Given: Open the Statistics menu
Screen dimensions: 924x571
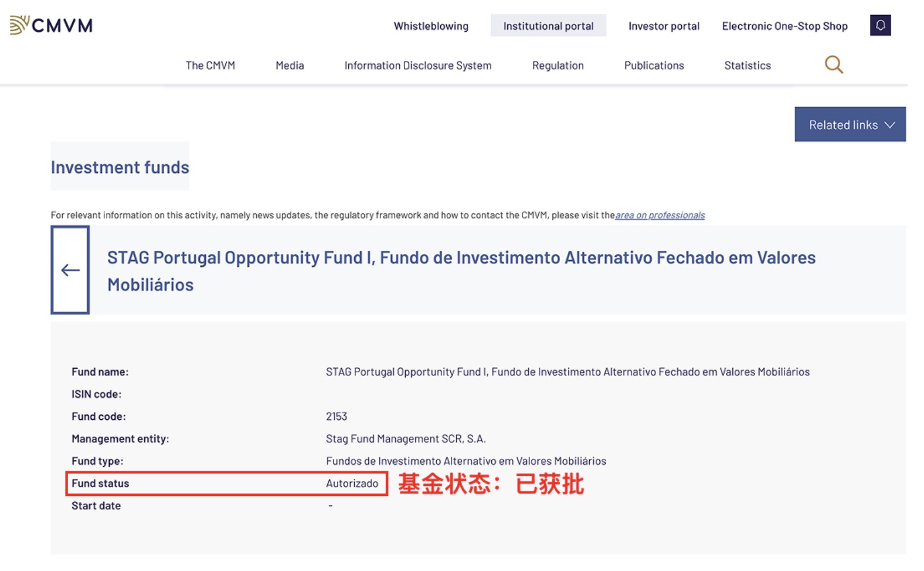Looking at the screenshot, I should 747,65.
